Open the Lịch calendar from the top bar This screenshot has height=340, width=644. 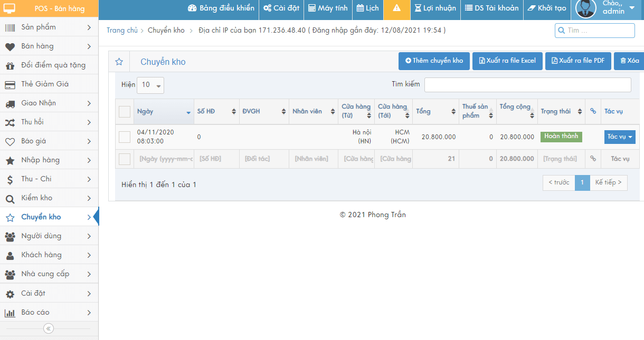(367, 8)
